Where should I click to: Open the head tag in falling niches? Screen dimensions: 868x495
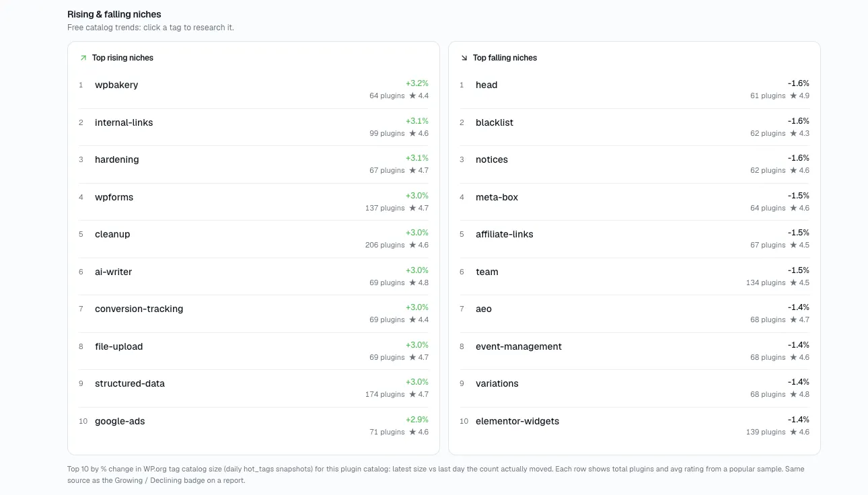click(486, 85)
